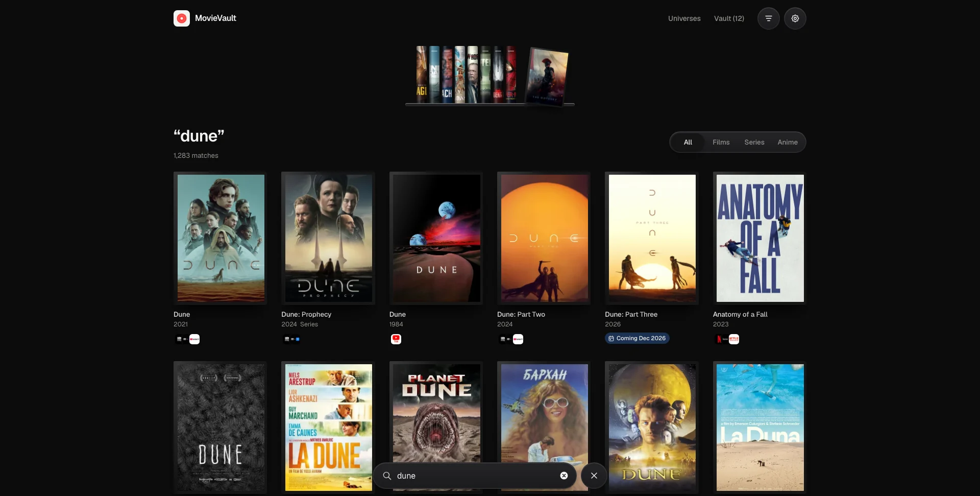Click the Dune: Prophecy title text
This screenshot has width=980, height=496.
tap(306, 315)
